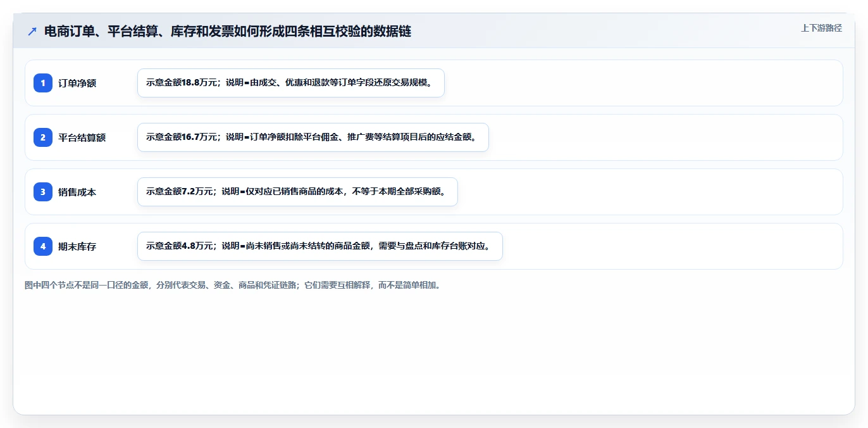Click step number 3 badge for 销售成本
This screenshot has height=428, width=868.
(43, 192)
